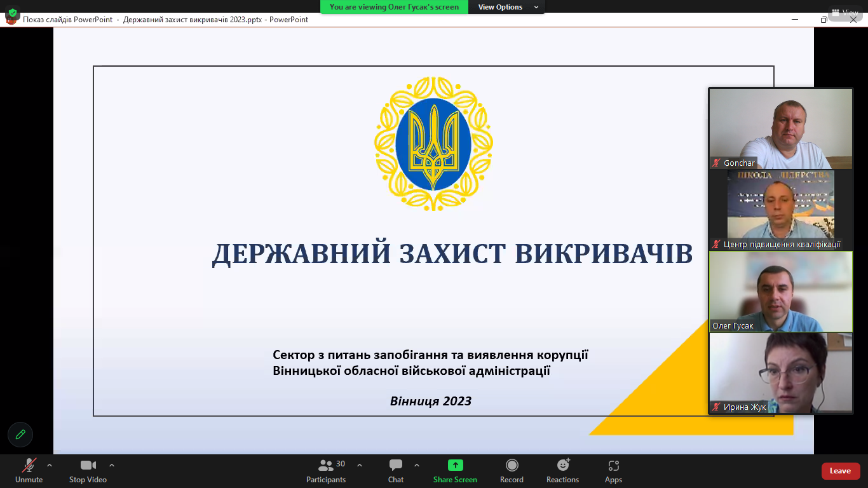Click the green Share Screen icon
868x488 pixels.
[455, 465]
